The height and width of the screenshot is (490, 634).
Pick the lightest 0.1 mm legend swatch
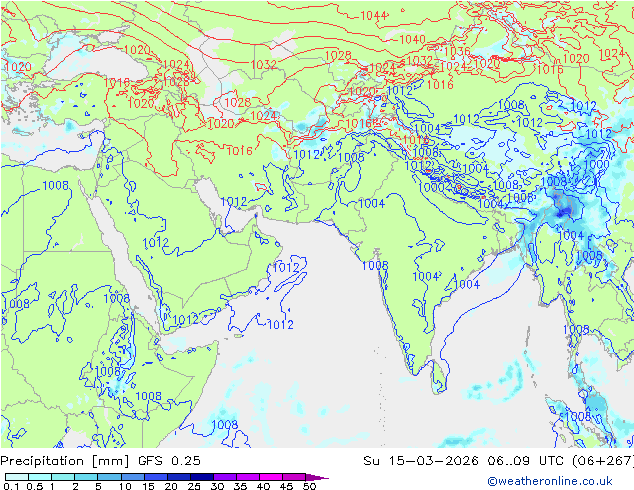pos(17,477)
